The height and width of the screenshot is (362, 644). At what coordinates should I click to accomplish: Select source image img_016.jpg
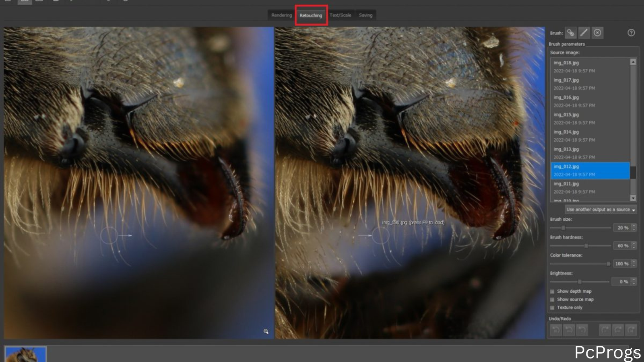(x=590, y=101)
